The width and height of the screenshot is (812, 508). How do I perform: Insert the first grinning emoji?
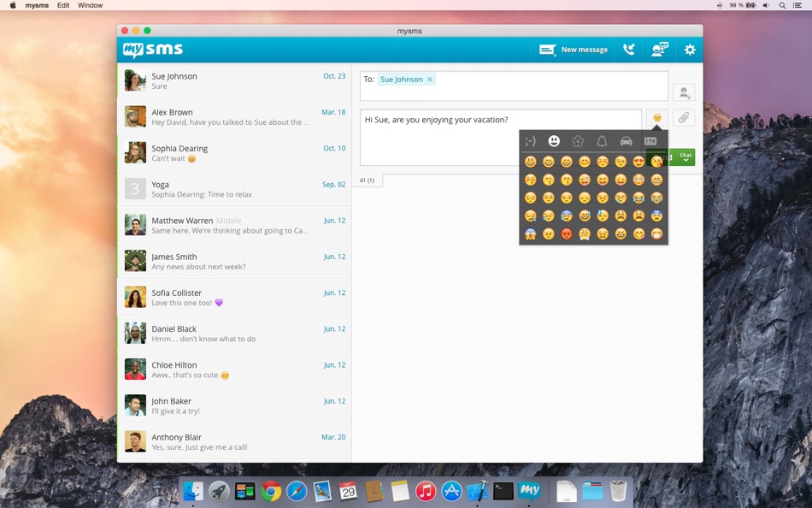pyautogui.click(x=530, y=162)
